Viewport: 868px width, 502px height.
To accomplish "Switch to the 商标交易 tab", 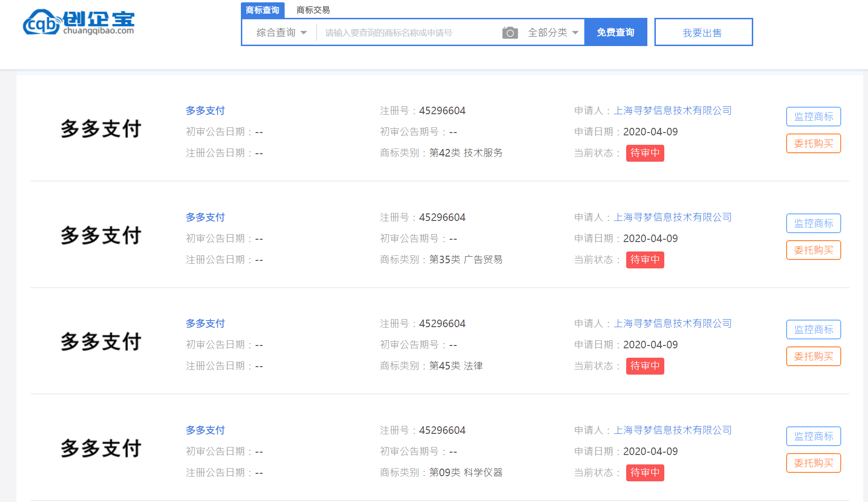I will coord(313,10).
